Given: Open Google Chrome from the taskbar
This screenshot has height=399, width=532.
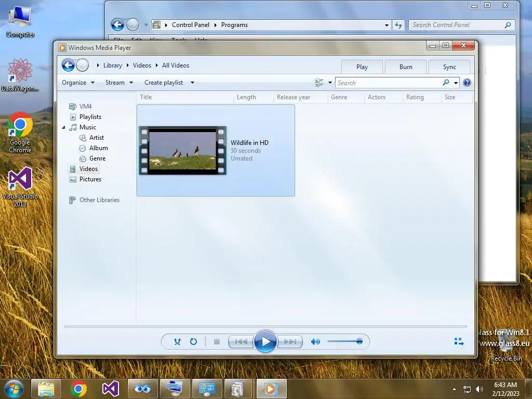Looking at the screenshot, I should [x=78, y=389].
